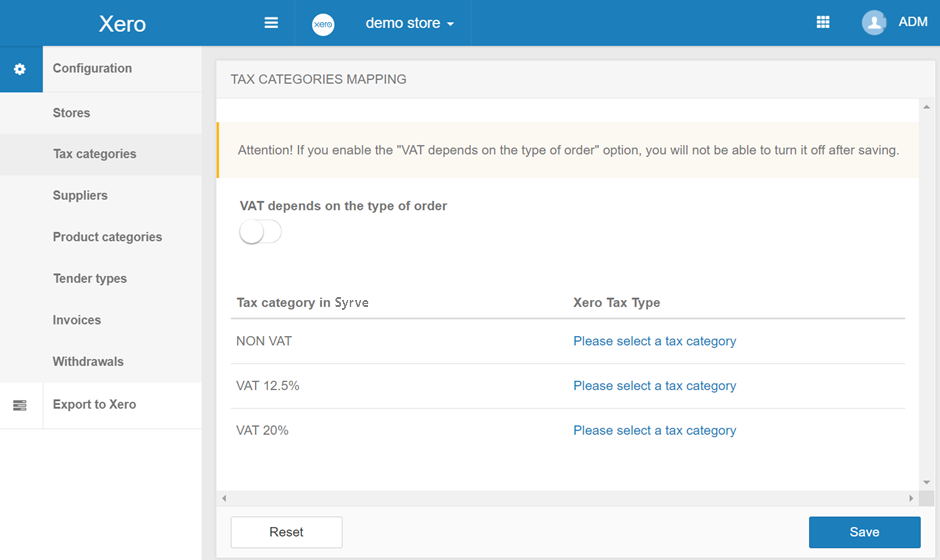
Task: Expand the demo store dropdown
Action: [409, 23]
